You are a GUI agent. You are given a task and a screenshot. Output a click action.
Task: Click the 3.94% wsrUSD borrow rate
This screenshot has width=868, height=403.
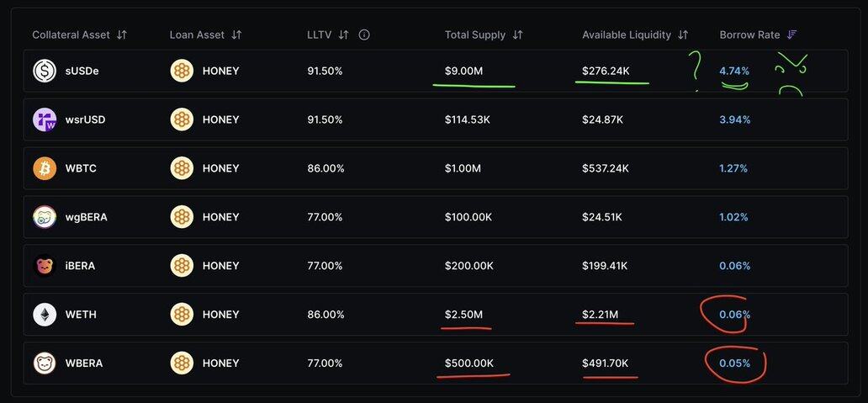click(734, 119)
